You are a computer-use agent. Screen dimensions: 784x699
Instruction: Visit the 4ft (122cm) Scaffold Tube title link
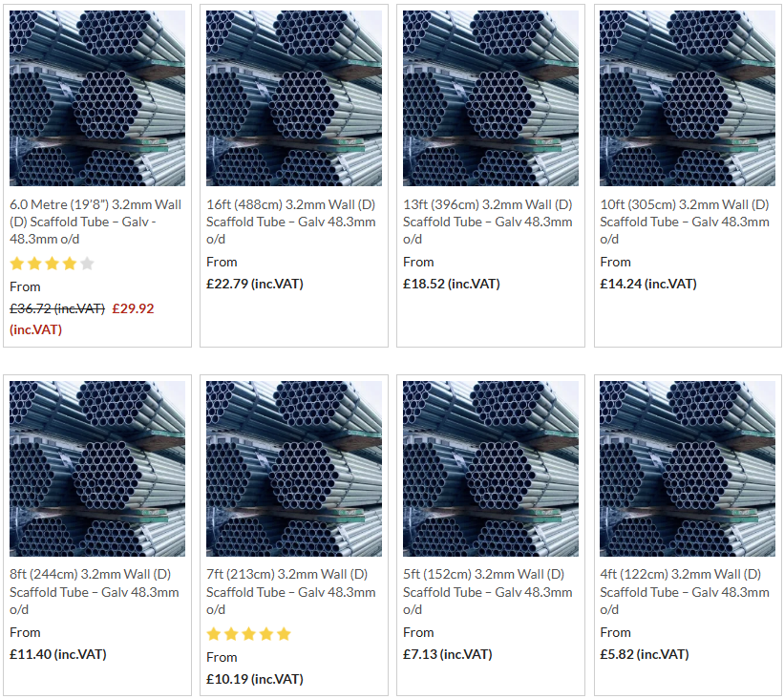coord(685,592)
